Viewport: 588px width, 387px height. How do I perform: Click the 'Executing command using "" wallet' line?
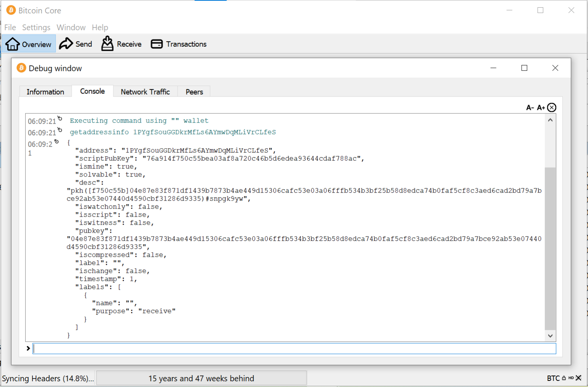[x=139, y=121]
